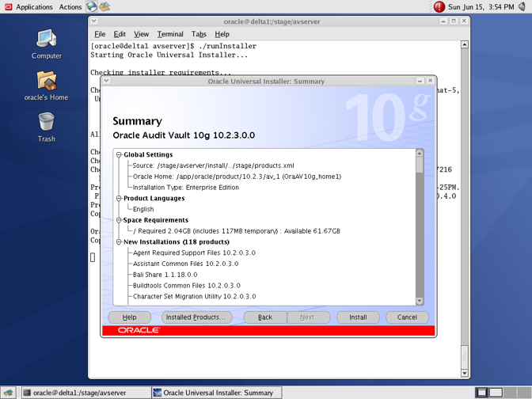Select Installation Type Enterprise Edition row
Screen dimensions: 532x399
[x=186, y=188]
